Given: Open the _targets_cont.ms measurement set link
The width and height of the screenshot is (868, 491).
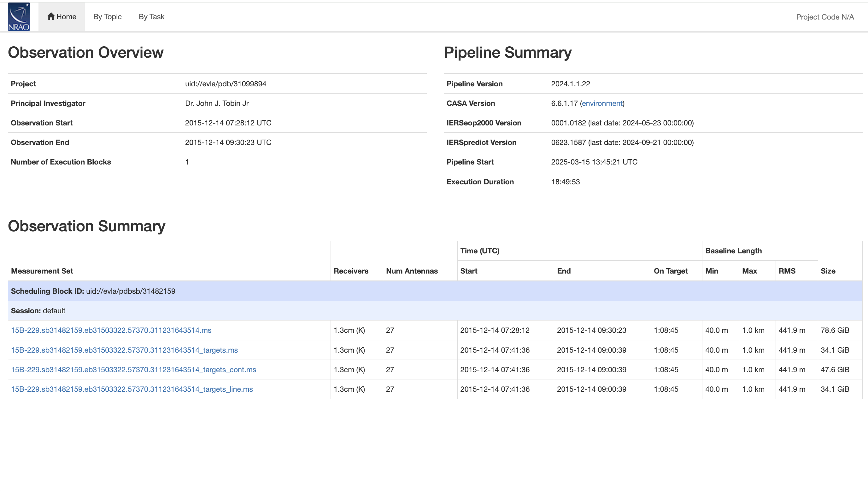Looking at the screenshot, I should (x=134, y=370).
